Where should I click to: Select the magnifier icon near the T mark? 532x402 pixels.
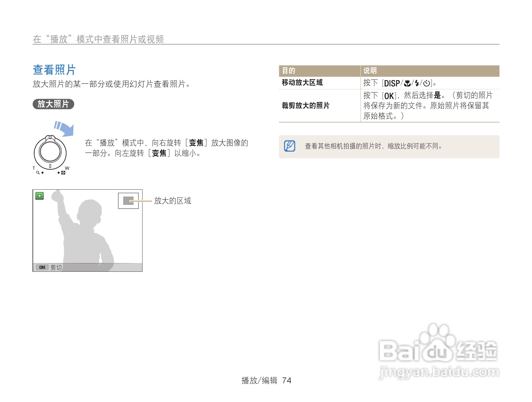(x=38, y=173)
